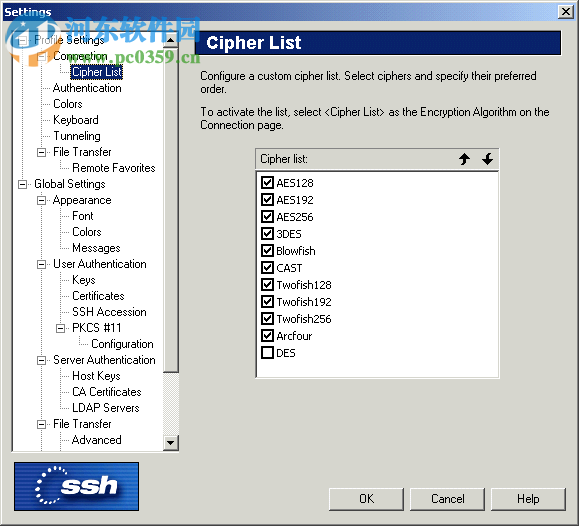579x526 pixels.
Task: Open the Authentication settings page
Action: click(x=87, y=88)
